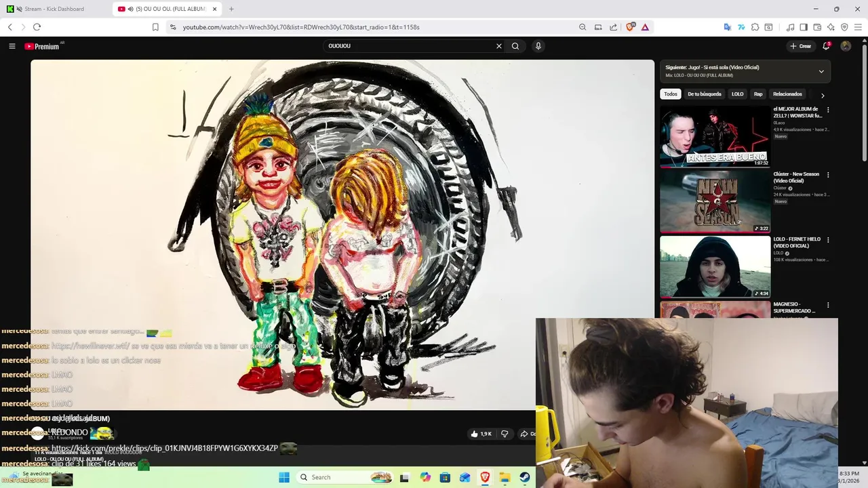868x488 pixels.
Task: Launch Copilot from the taskbar
Action: click(425, 477)
